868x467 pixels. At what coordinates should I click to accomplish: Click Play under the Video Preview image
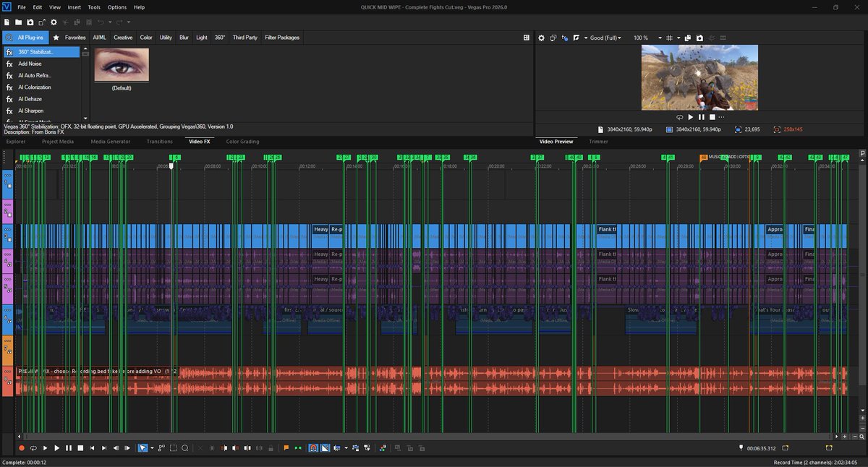(691, 117)
